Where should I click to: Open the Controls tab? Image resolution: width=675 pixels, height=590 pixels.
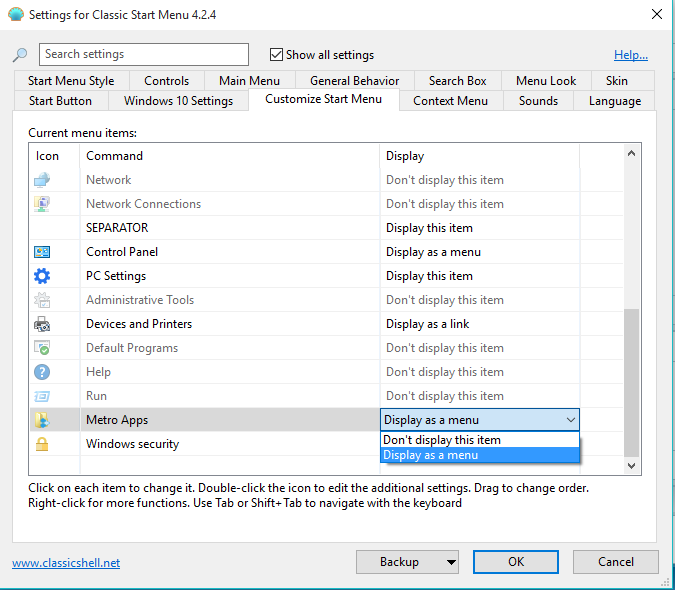[167, 81]
